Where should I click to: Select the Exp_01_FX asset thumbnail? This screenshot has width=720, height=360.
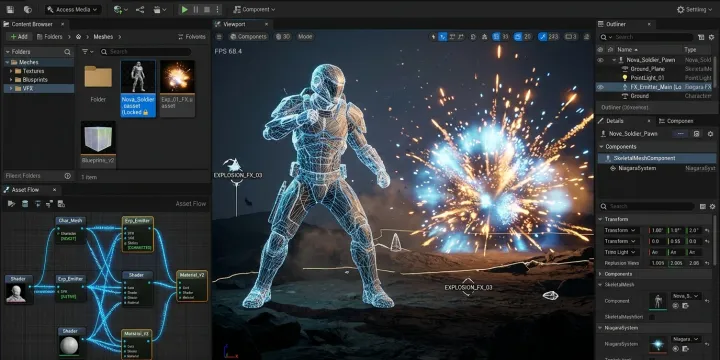(177, 77)
